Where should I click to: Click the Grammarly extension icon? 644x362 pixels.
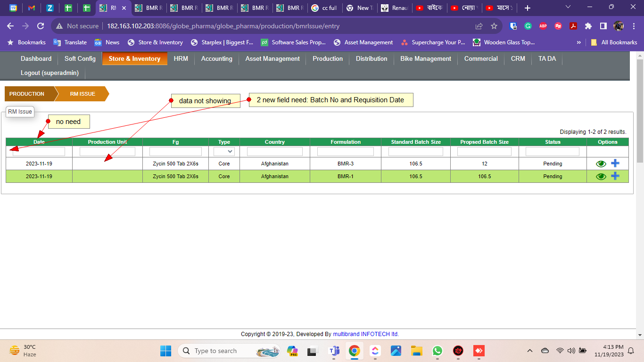point(528,26)
